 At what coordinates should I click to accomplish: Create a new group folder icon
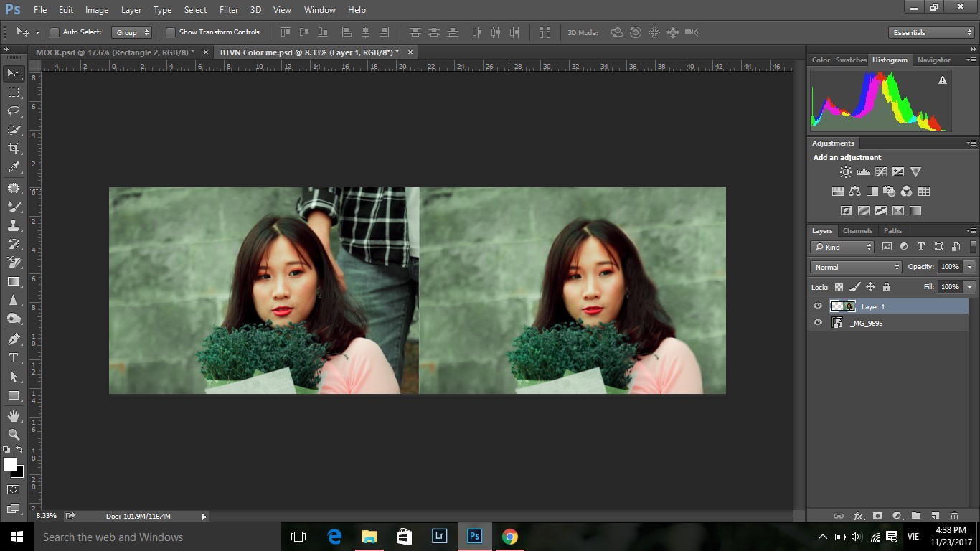pyautogui.click(x=915, y=515)
